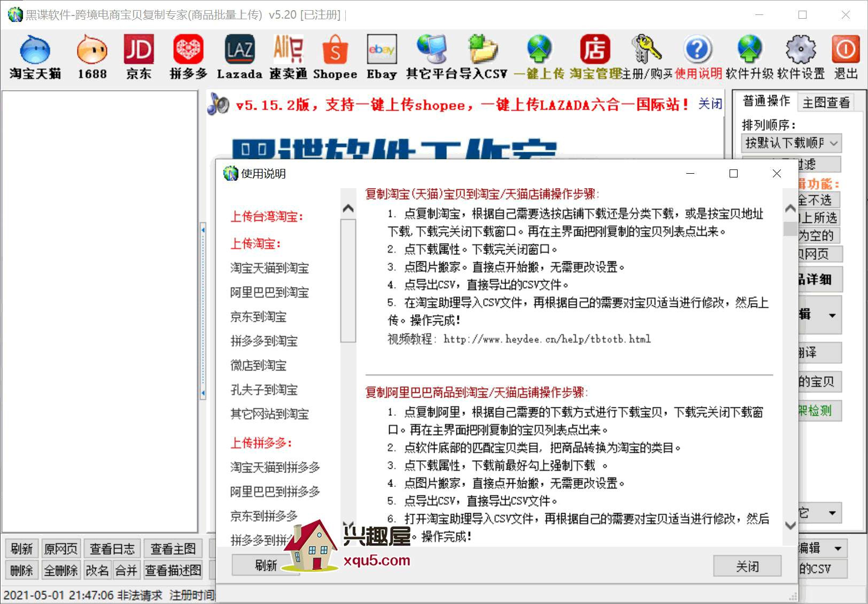Switch to the 主图查看 tab

coord(826,102)
